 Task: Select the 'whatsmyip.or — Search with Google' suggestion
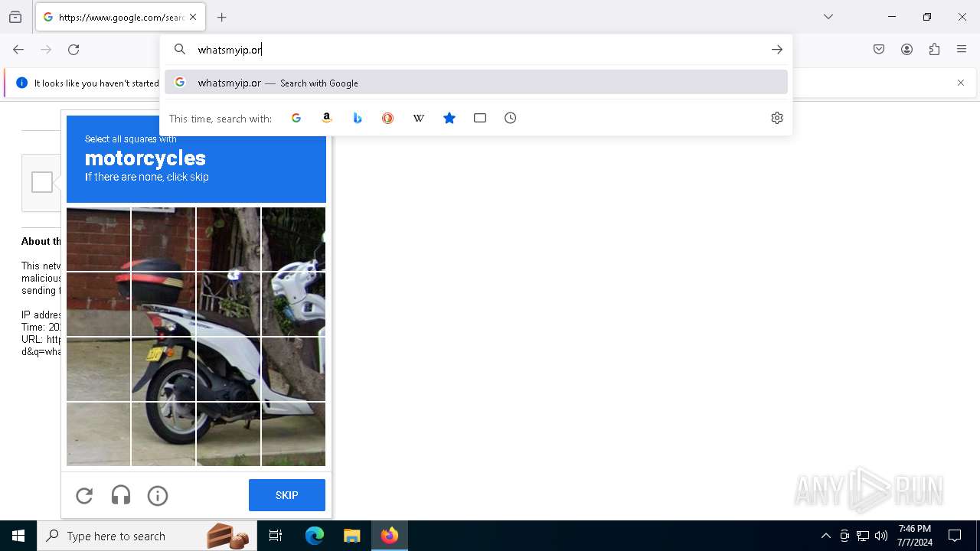point(476,83)
